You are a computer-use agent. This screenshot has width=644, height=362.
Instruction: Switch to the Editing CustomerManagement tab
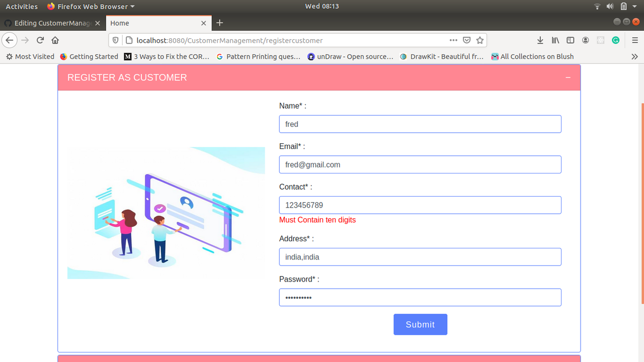click(x=50, y=23)
